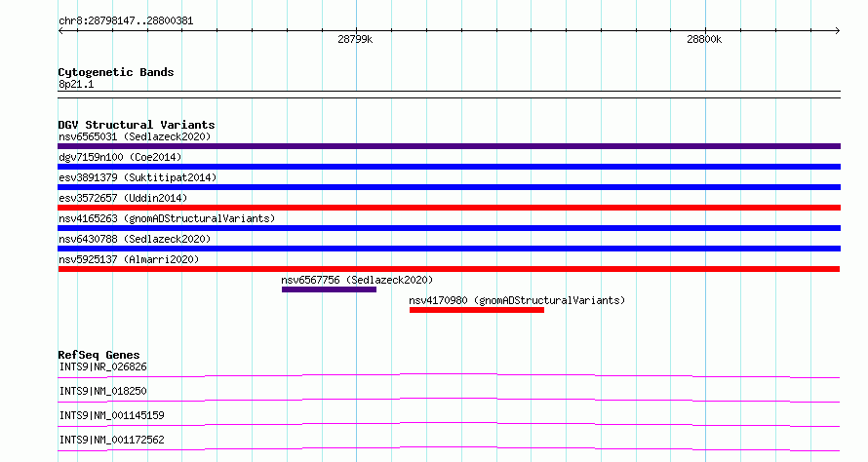Viewport: 868px width, 462px height.
Task: Click the short purple nsv6567756 variant bar
Action: click(x=329, y=289)
